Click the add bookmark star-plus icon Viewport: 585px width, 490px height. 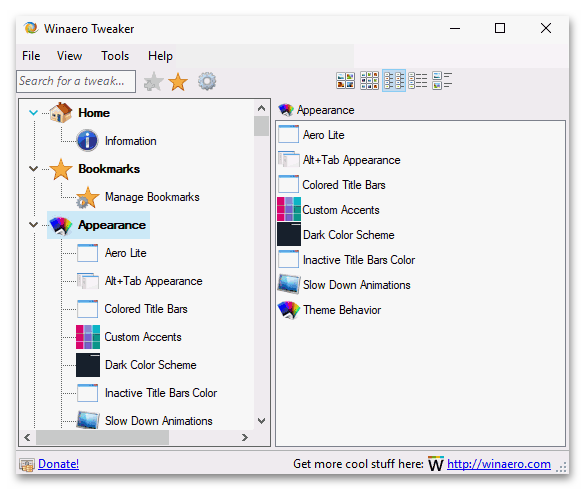pos(153,81)
